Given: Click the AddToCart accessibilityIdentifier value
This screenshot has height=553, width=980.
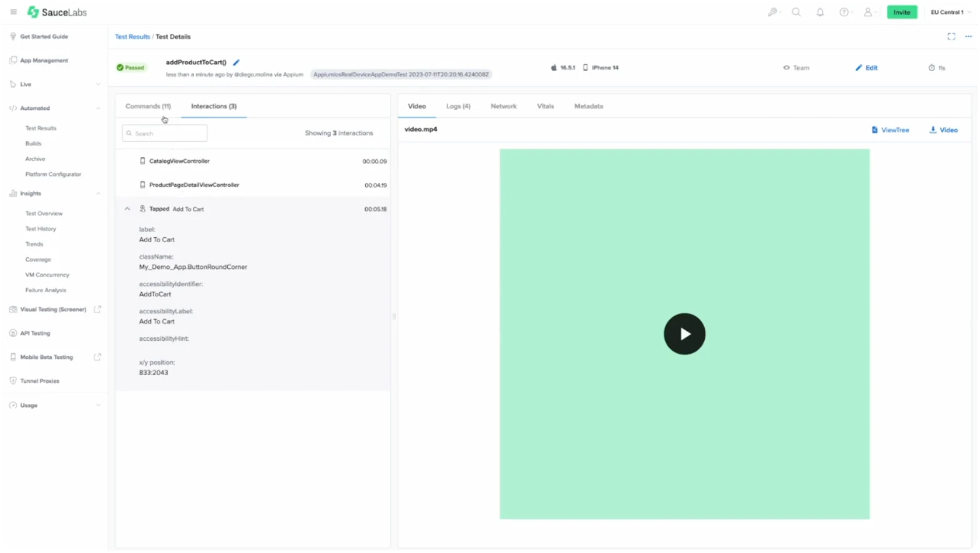Looking at the screenshot, I should 155,294.
